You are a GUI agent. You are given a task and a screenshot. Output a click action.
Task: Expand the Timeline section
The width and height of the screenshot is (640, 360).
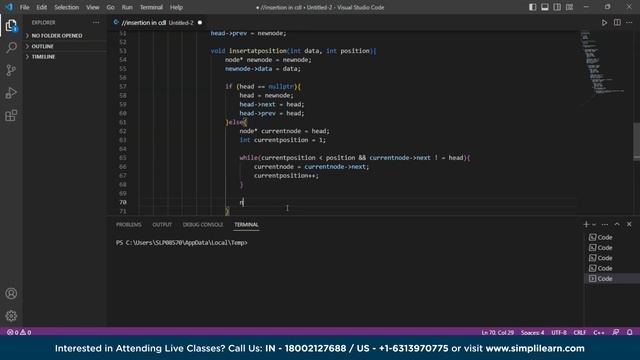point(43,57)
